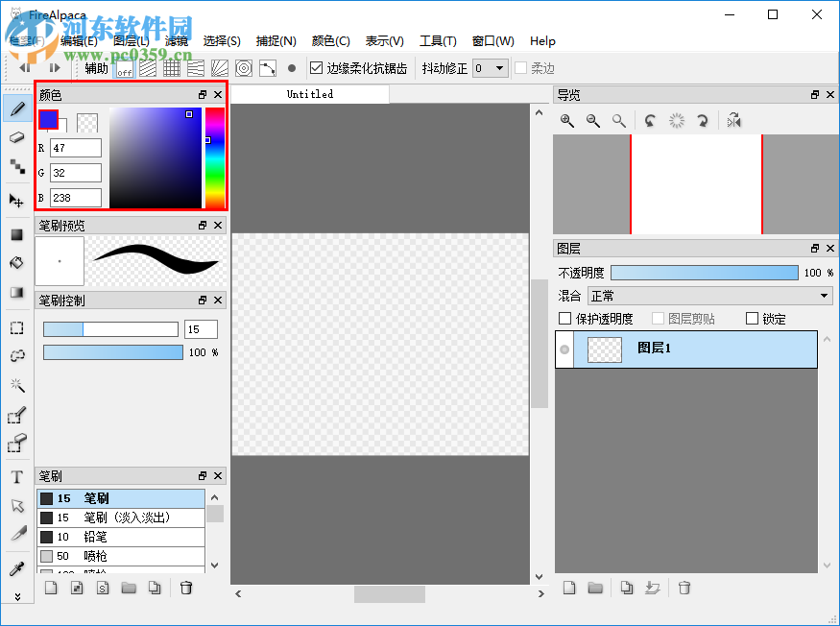Enable the grid snap assist

pyautogui.click(x=171, y=67)
